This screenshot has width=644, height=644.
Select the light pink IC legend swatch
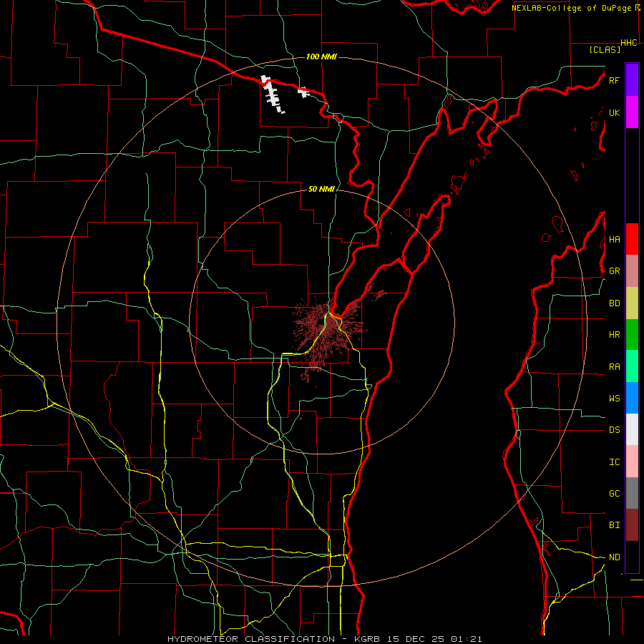tap(632, 462)
